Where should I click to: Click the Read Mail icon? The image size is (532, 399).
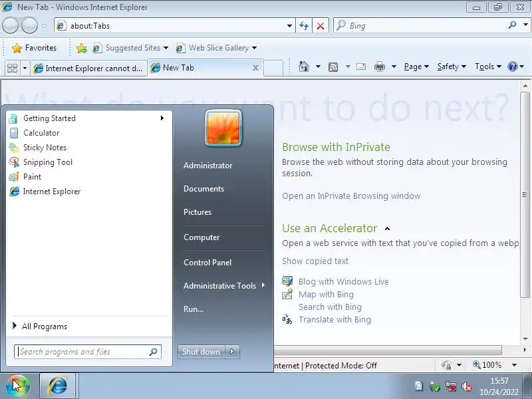(x=361, y=66)
